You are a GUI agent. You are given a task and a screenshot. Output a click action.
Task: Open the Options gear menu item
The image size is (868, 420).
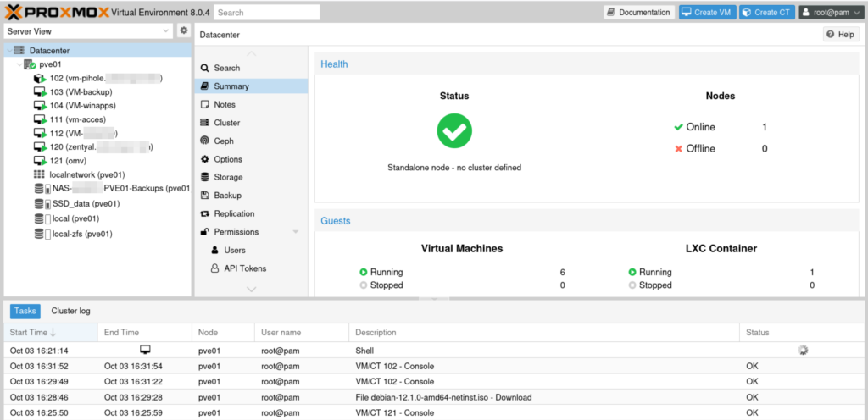(x=227, y=159)
